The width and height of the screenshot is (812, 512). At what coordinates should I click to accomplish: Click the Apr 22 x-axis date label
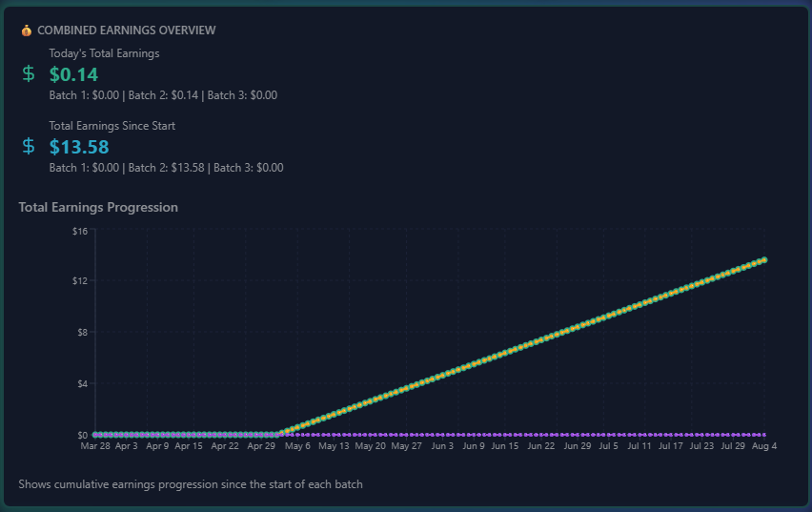coord(225,445)
